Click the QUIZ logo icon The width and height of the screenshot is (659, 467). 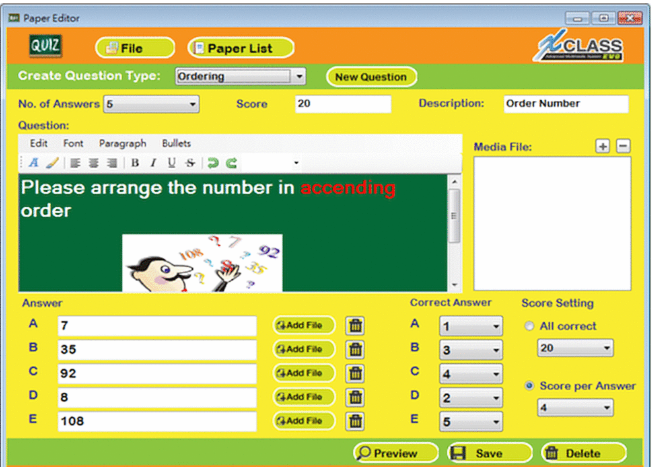point(45,45)
